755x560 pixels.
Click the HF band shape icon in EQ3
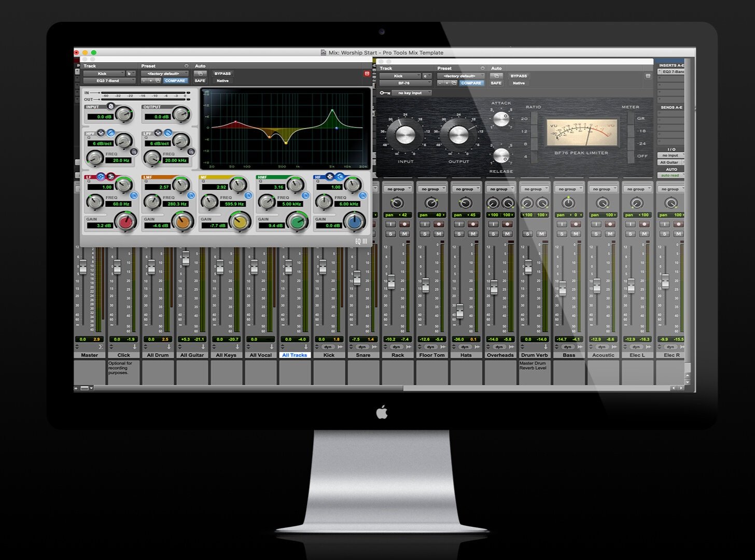click(x=330, y=175)
